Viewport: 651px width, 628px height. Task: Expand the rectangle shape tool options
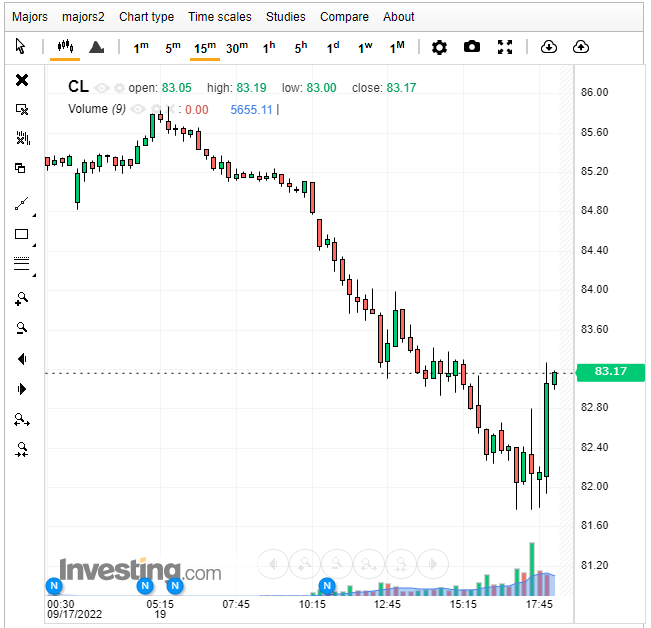click(35, 245)
